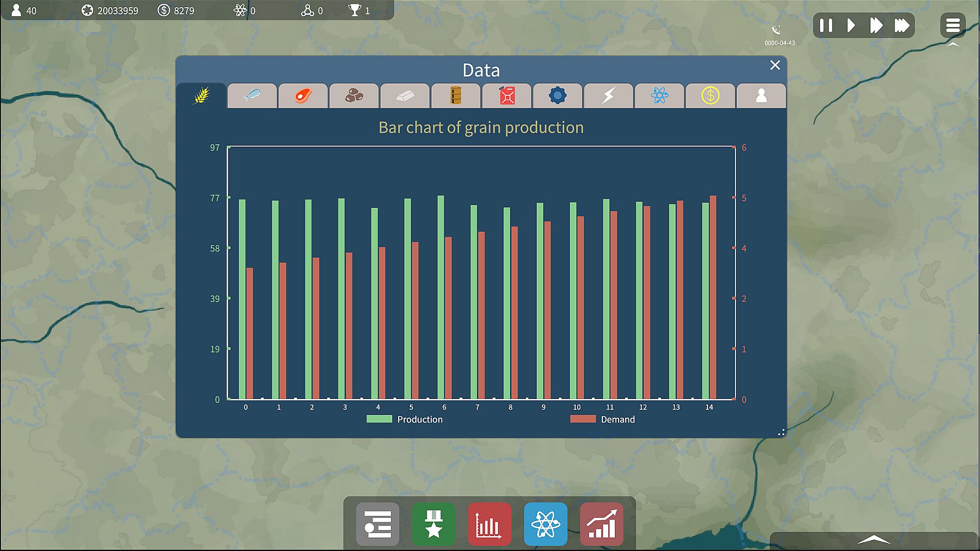
Task: Open the fish data tab
Action: coord(252,95)
